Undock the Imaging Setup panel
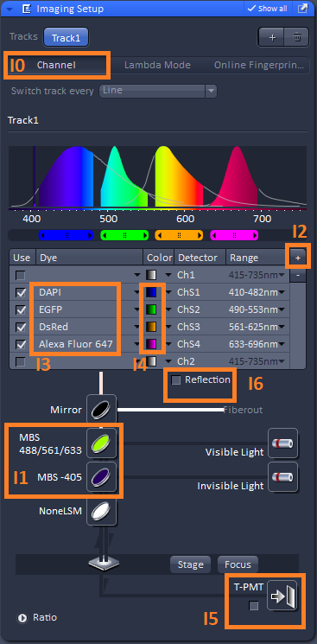This screenshot has width=317, height=644. [302, 9]
